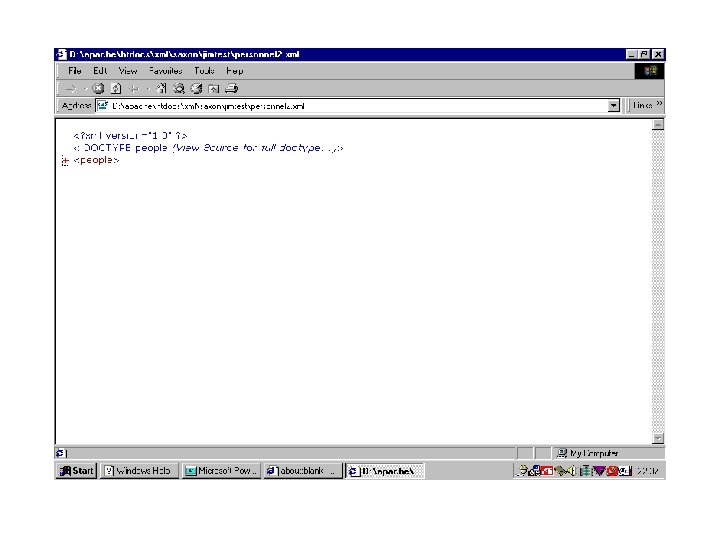The width and height of the screenshot is (720, 540).
Task: Switch to Microsoft PowerPoint taskbar button
Action: tap(221, 471)
